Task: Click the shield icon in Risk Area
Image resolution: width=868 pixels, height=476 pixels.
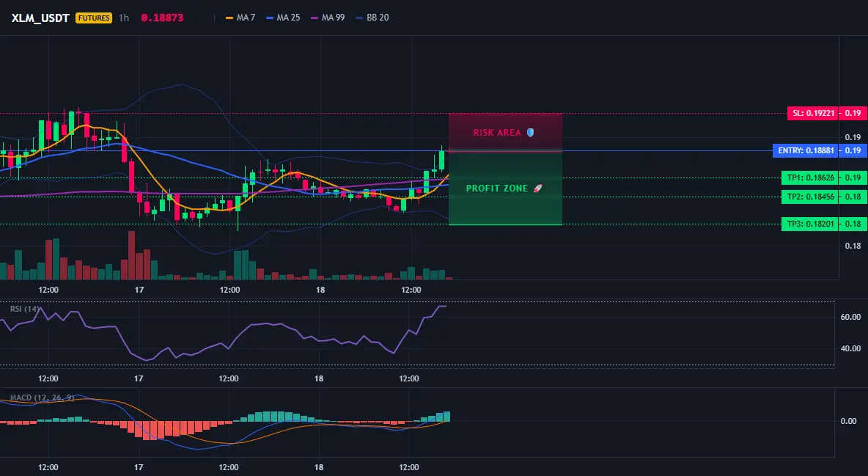Action: [530, 133]
